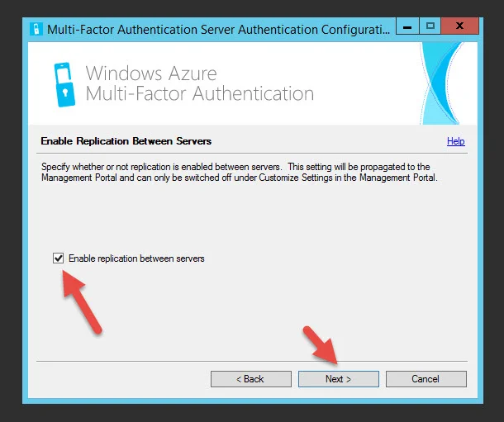Click the 'Specify whether or not replication' sentence
The image size is (504, 422).
(x=162, y=167)
